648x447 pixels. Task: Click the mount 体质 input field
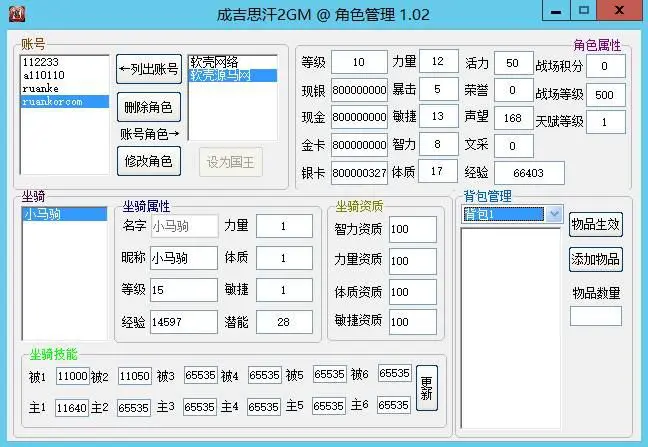pyautogui.click(x=284, y=258)
